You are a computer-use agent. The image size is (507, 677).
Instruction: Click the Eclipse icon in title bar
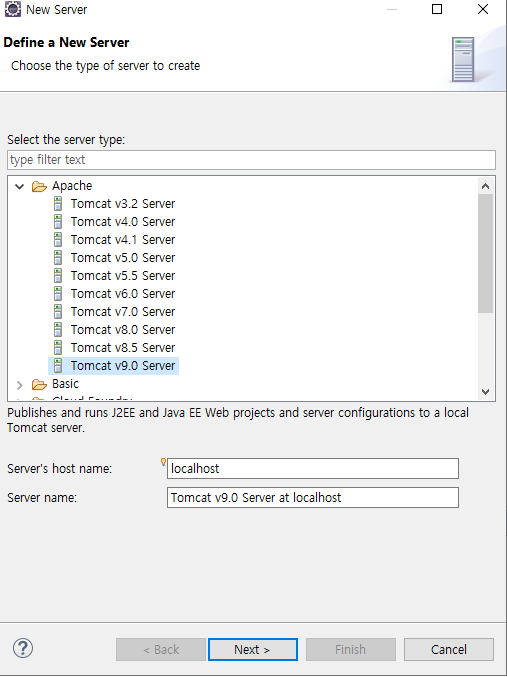click(x=13, y=9)
